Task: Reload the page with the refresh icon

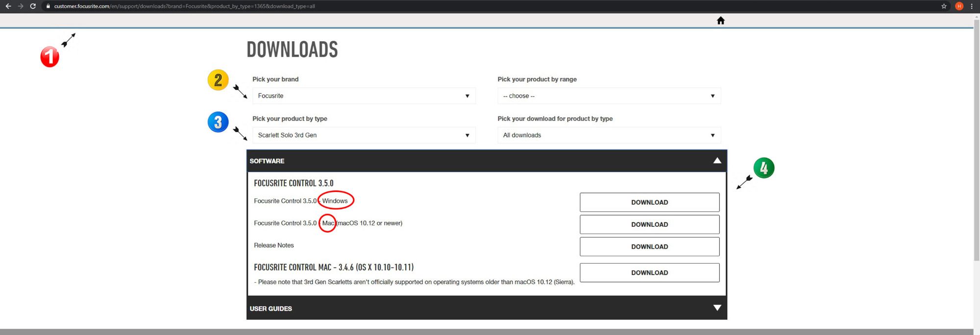Action: 33,6
